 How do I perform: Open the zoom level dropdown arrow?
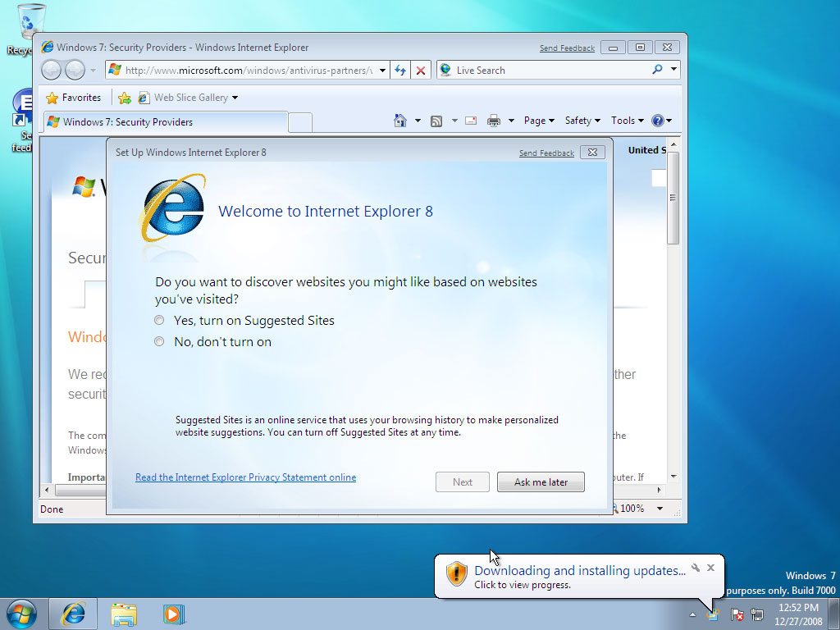coord(660,509)
